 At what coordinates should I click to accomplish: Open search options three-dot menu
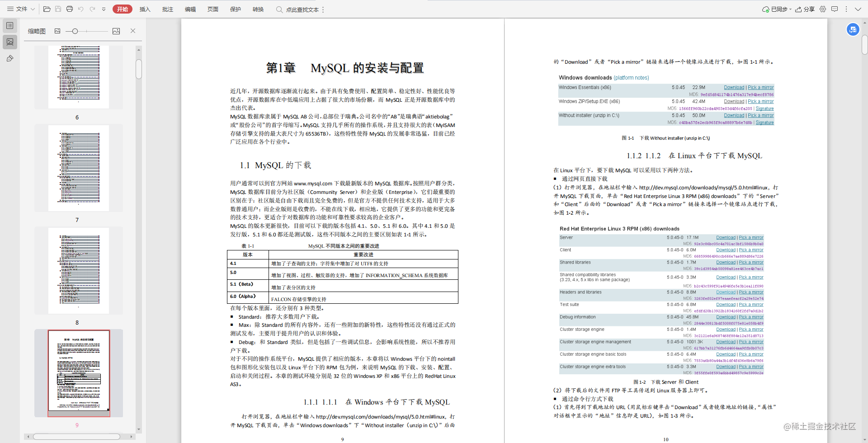coord(323,9)
